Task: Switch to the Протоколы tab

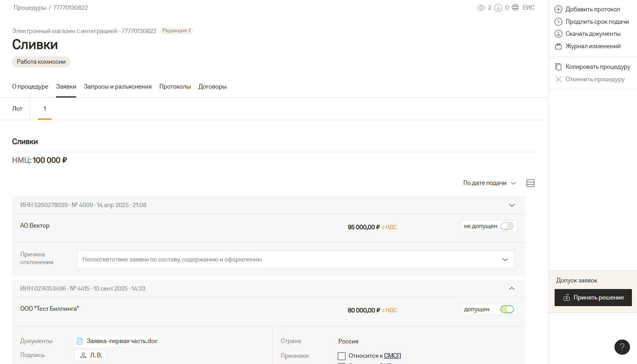Action: 175,87
